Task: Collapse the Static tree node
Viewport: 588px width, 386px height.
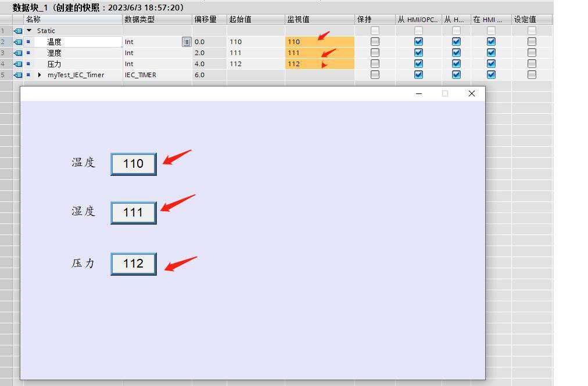Action: point(30,31)
